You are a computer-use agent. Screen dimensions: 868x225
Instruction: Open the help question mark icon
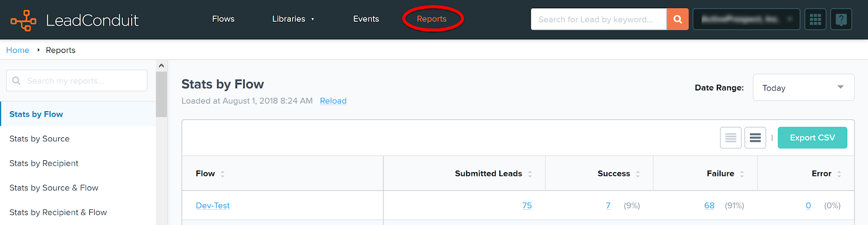coord(841,20)
